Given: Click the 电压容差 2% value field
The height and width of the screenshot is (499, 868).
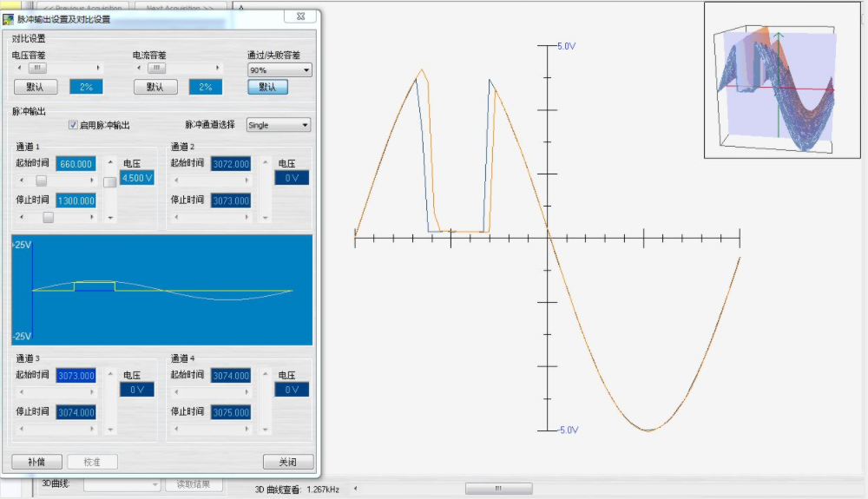Looking at the screenshot, I should [86, 87].
